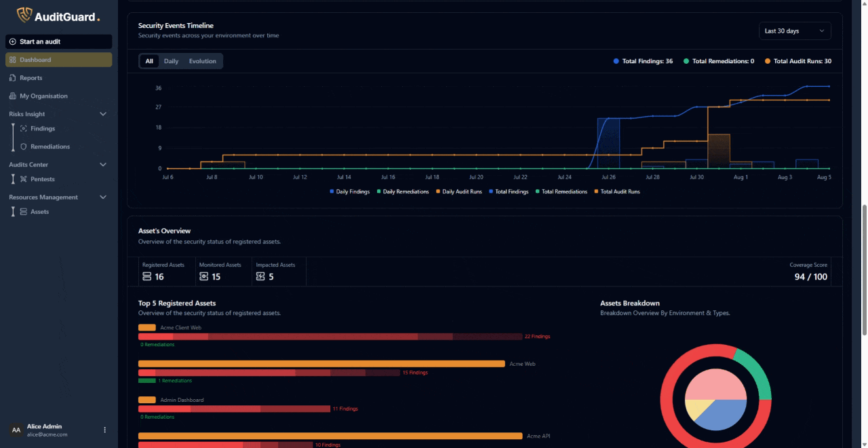
Task: Click the 'Total Audit Runs: 30' indicator
Action: coord(798,61)
